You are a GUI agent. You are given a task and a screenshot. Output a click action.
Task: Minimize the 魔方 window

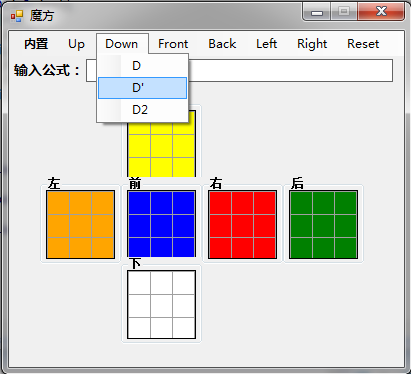(x=317, y=12)
